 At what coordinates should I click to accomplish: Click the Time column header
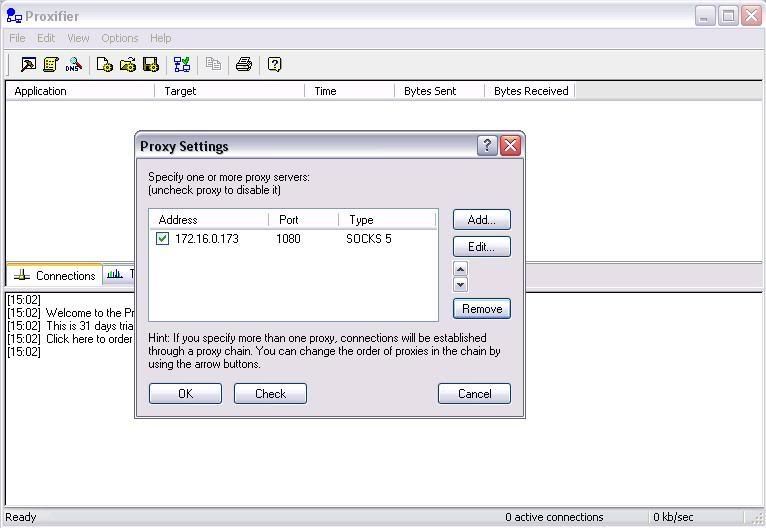(349, 91)
